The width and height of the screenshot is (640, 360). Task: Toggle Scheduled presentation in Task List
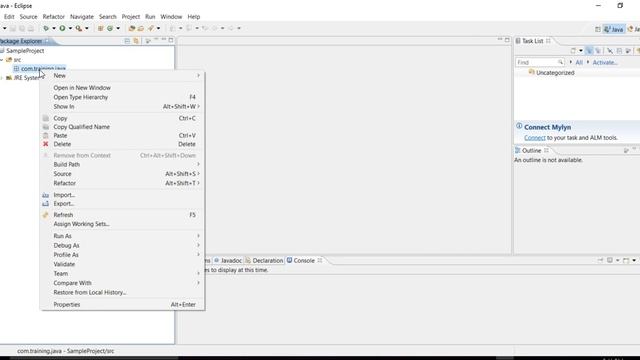point(598,51)
